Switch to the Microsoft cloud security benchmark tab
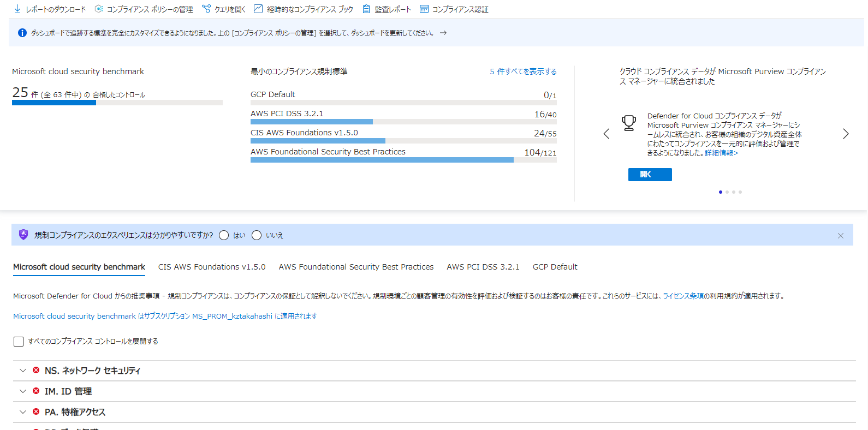868x430 pixels. pos(79,267)
